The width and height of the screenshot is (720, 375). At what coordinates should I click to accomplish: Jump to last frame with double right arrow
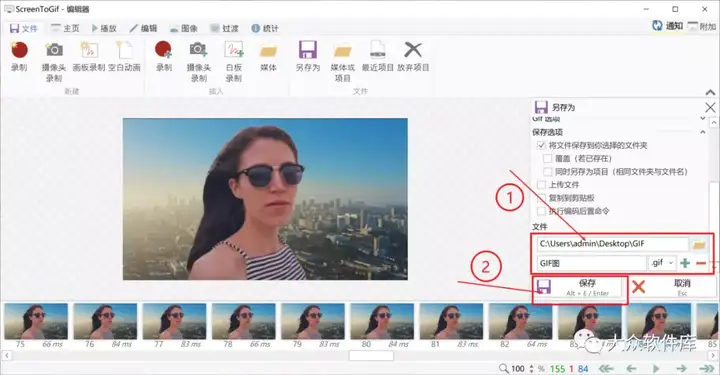click(707, 369)
